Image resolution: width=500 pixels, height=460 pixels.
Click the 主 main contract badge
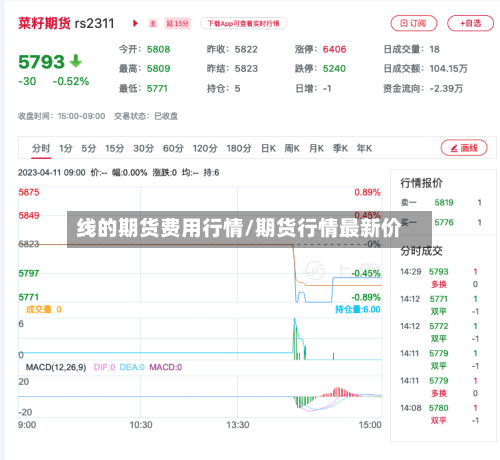tap(153, 23)
